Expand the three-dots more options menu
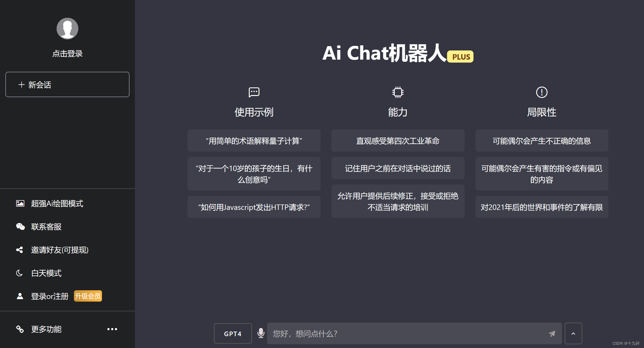Image resolution: width=644 pixels, height=348 pixels. (112, 329)
